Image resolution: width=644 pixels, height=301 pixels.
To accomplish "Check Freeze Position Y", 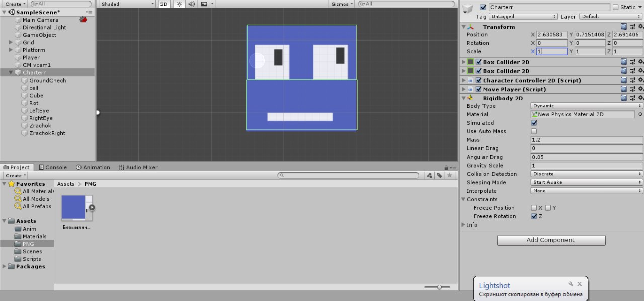I will pos(548,208).
